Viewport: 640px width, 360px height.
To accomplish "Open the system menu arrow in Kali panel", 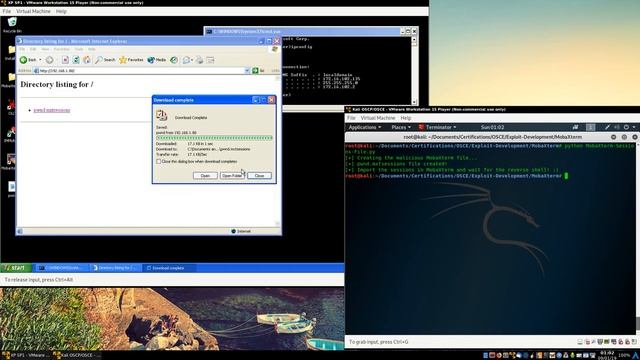I will click(x=634, y=127).
